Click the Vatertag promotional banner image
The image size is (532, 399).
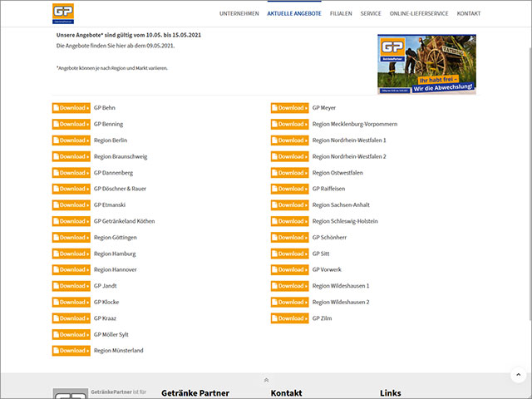click(426, 64)
